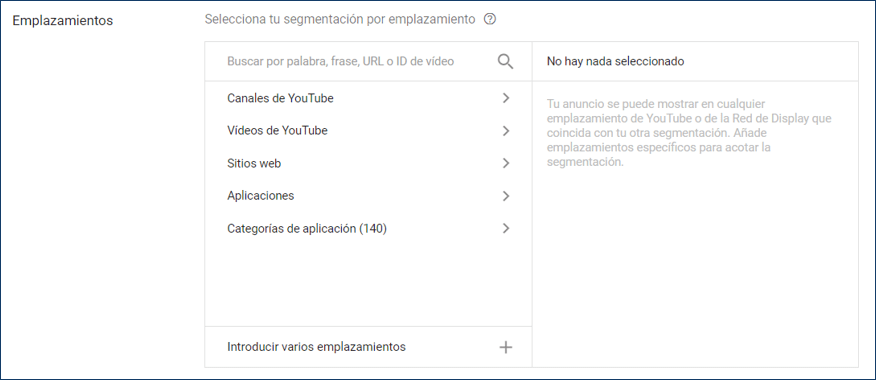The image size is (876, 380).
Task: Expand the Sitios web chevron
Action: pyautogui.click(x=506, y=163)
